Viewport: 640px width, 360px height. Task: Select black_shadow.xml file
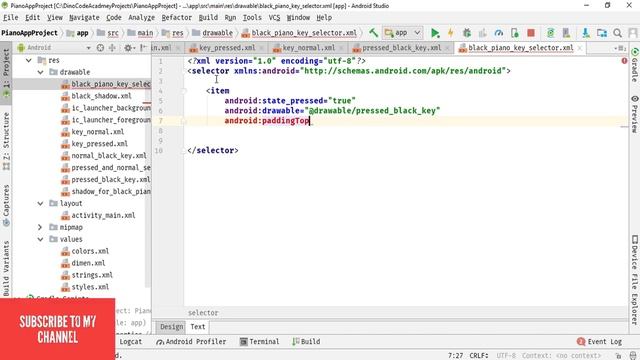101,96
